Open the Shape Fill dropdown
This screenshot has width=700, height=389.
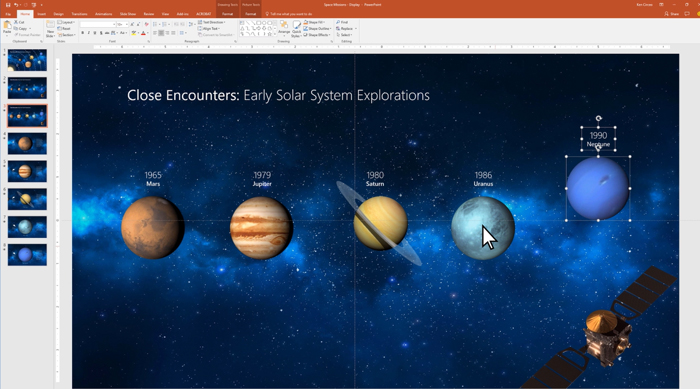point(314,22)
